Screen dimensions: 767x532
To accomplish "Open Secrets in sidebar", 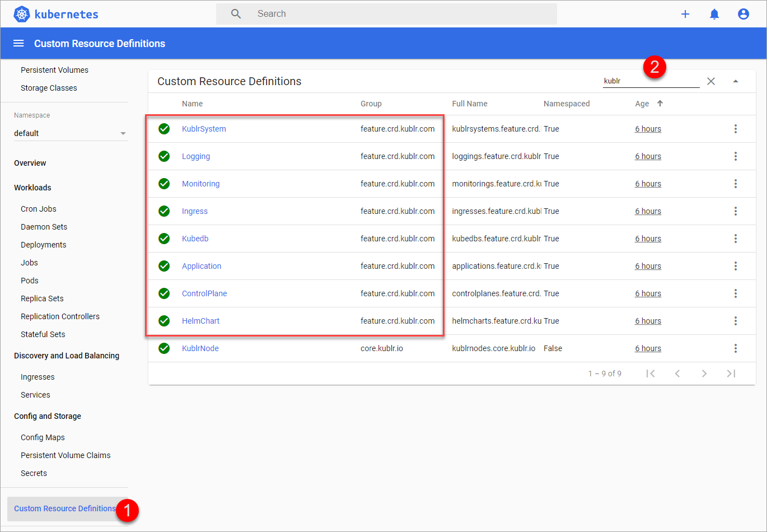I will click(34, 473).
